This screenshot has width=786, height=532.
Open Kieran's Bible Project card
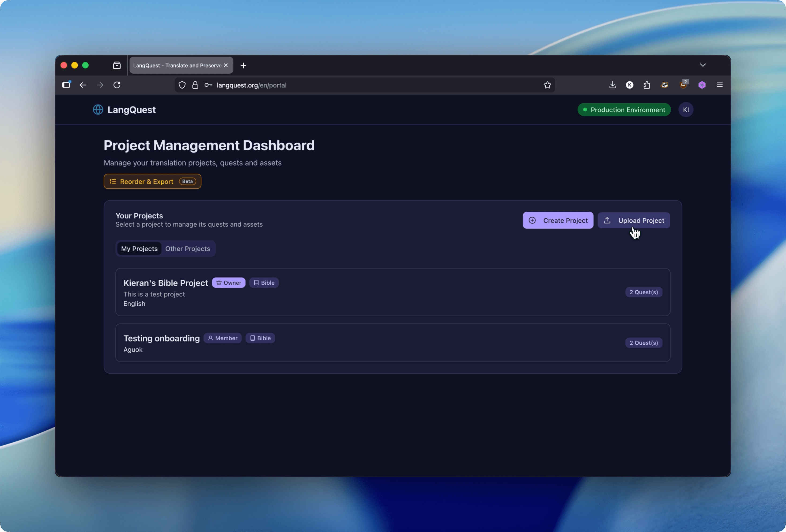click(x=393, y=292)
